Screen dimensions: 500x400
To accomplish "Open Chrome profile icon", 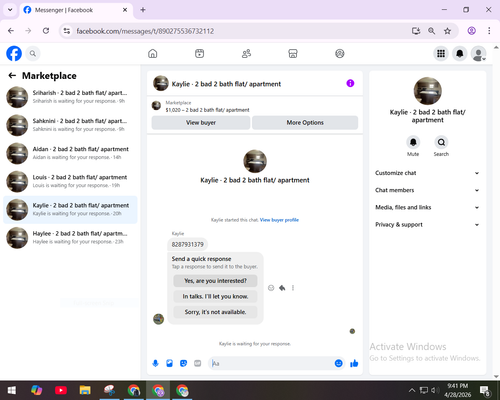I will tap(472, 31).
